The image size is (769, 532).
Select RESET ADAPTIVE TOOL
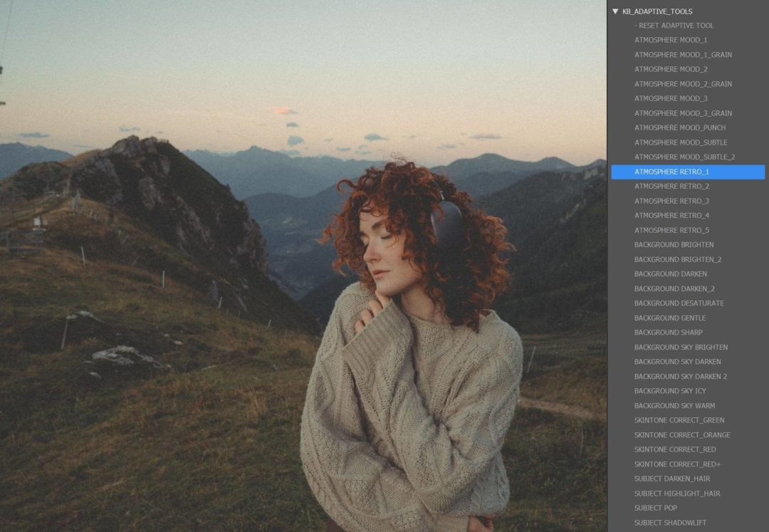674,26
